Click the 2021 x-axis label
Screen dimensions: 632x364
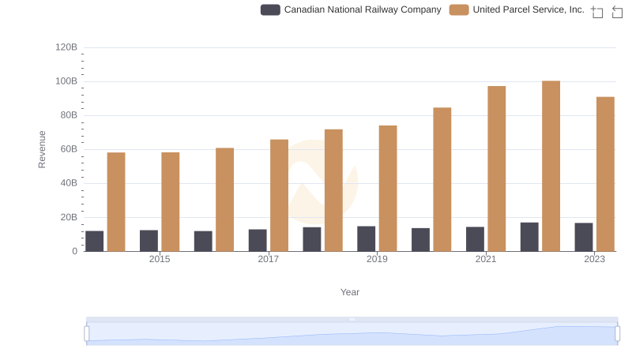(x=486, y=259)
